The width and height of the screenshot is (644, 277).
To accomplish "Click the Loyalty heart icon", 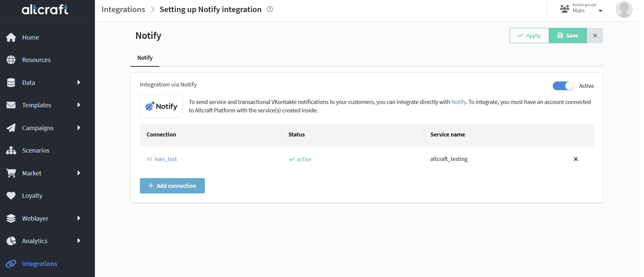I will [11, 196].
